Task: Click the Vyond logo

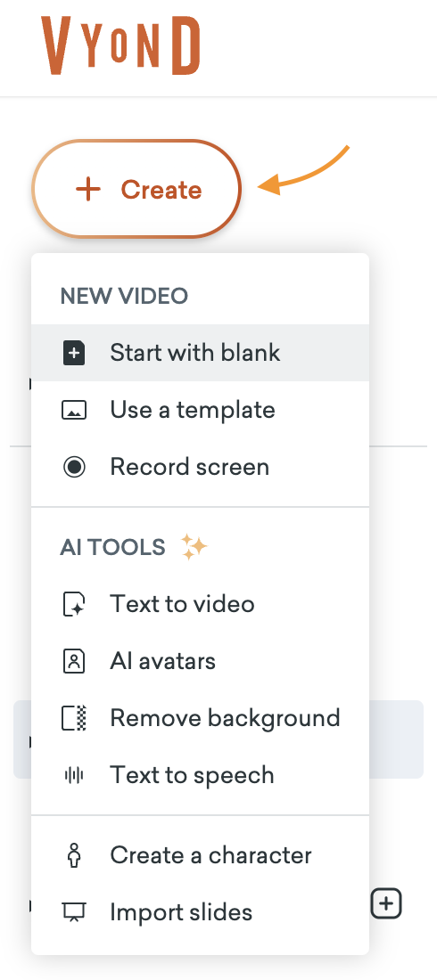Action: 120,45
